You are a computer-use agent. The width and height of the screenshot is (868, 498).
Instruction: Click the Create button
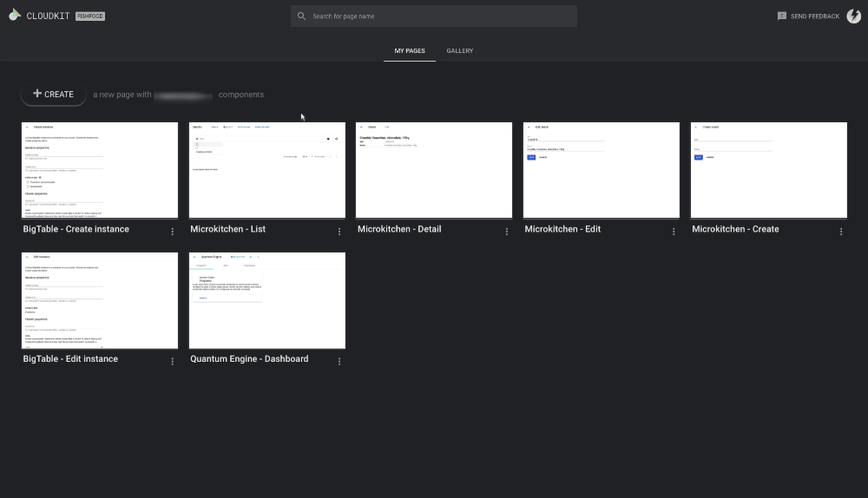tap(54, 94)
